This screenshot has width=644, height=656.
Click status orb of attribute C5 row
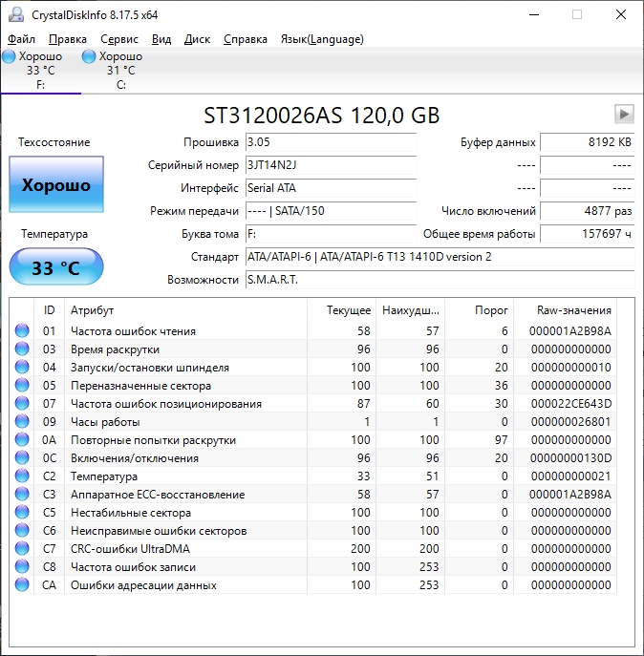[x=22, y=512]
